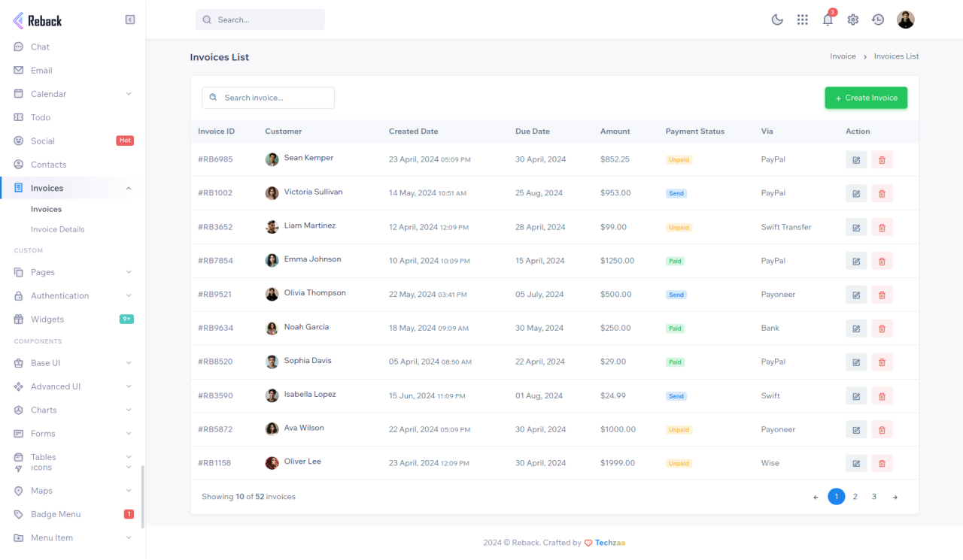Expand the Base UI sidebar menu
The width and height of the screenshot is (963, 560).
(x=72, y=363)
